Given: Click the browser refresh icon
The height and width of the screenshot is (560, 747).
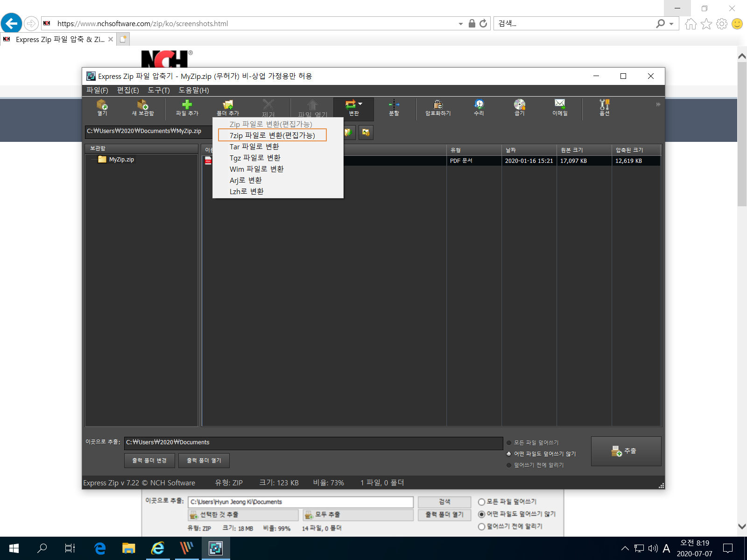Looking at the screenshot, I should click(483, 23).
